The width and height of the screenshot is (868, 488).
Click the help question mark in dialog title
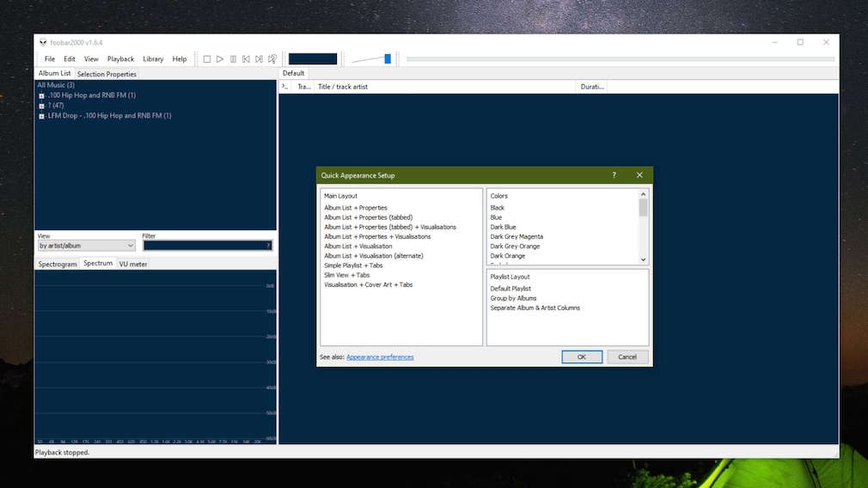(x=614, y=175)
